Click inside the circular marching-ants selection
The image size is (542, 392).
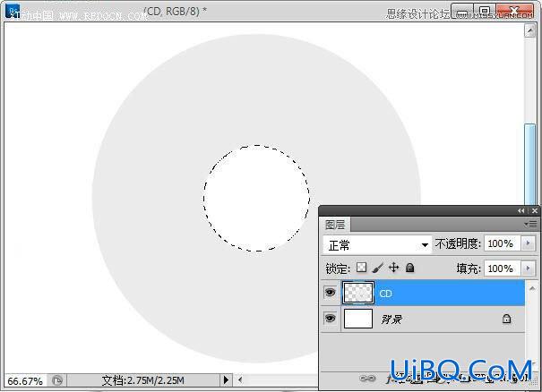point(256,198)
